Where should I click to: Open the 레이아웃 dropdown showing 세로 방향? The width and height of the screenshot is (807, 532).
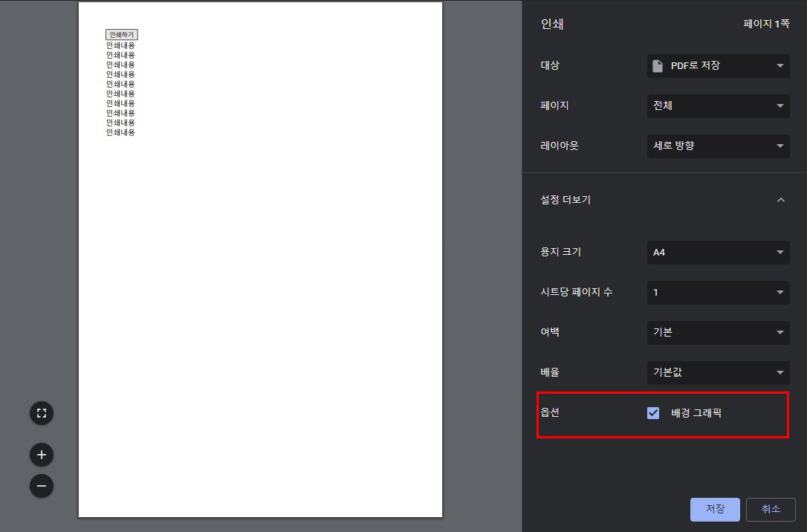click(x=718, y=146)
